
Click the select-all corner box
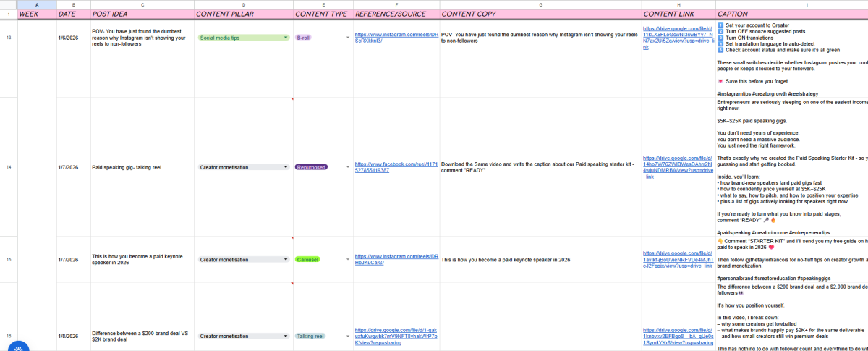(x=9, y=4)
